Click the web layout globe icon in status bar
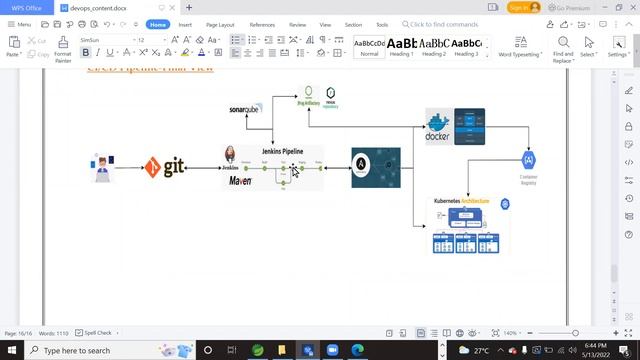 [460, 333]
